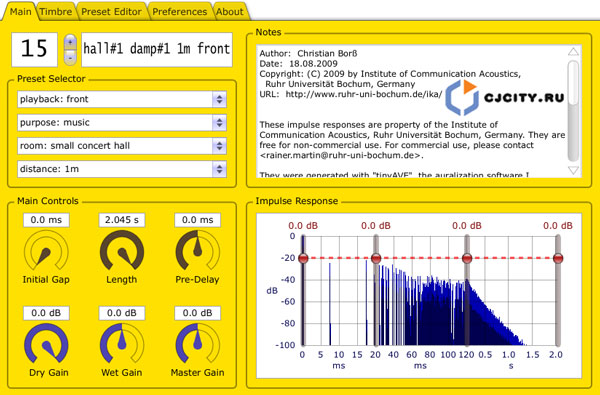Click the Master Gain value field
600x395 pixels.
pyautogui.click(x=197, y=313)
